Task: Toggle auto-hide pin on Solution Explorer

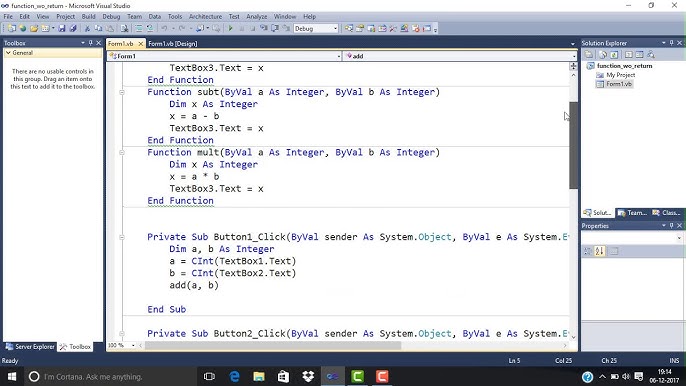Action: tap(672, 43)
